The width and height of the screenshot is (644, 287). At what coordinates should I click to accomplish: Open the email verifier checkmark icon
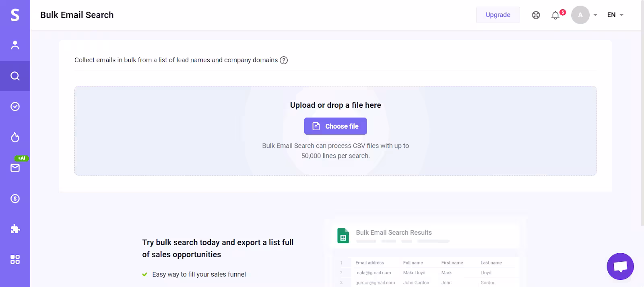15,107
